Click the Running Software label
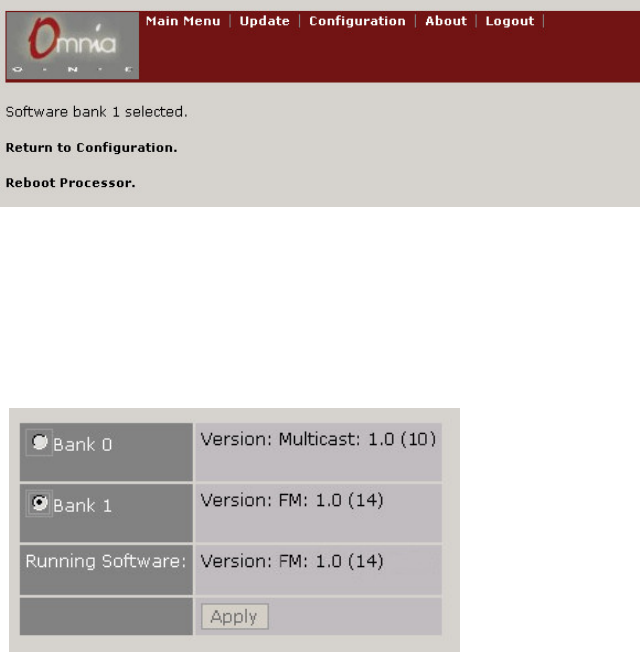Viewport: 640px width, 652px height. (x=106, y=561)
